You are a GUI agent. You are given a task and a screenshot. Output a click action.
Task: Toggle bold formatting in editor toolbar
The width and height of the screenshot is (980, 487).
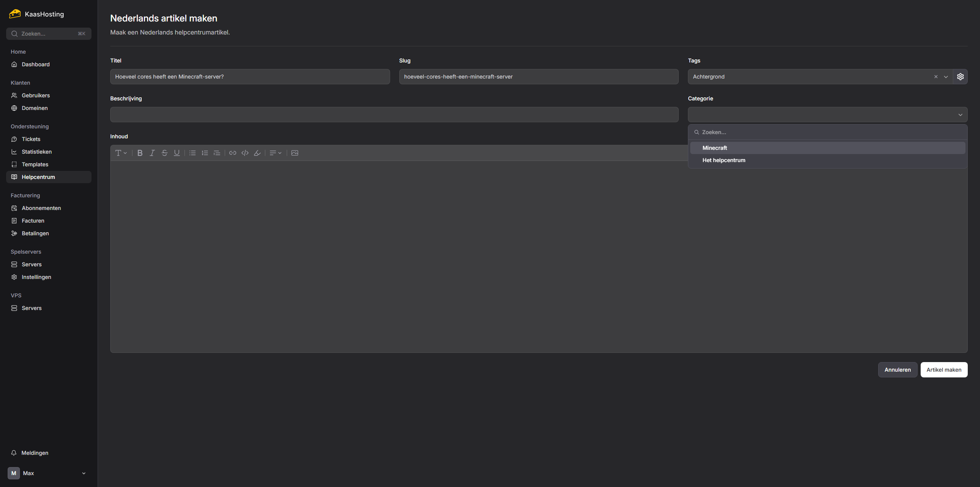point(140,153)
